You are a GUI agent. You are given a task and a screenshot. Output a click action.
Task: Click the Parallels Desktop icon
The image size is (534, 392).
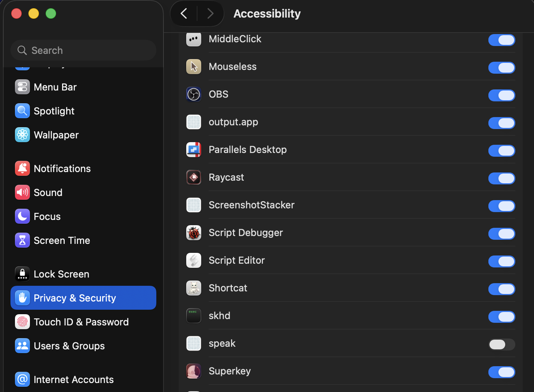[193, 149]
